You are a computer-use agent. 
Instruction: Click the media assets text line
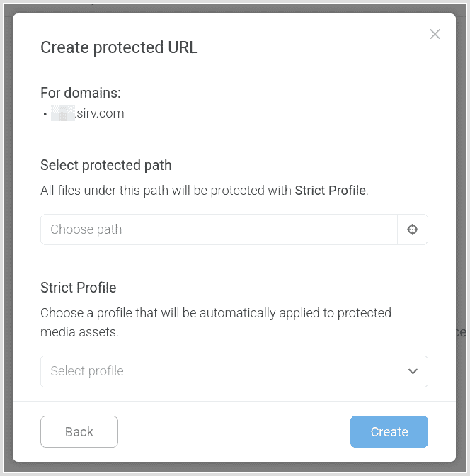(x=79, y=332)
